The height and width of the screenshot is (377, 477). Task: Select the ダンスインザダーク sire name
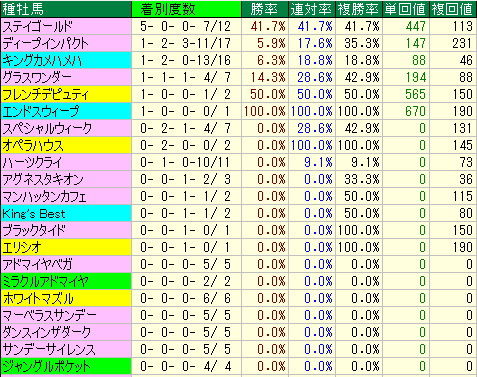tap(47, 332)
